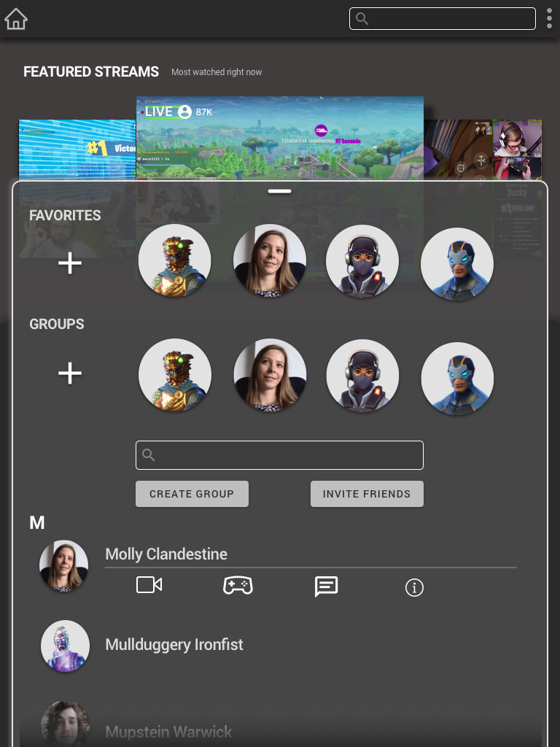Click the friends search input field

pyautogui.click(x=279, y=455)
